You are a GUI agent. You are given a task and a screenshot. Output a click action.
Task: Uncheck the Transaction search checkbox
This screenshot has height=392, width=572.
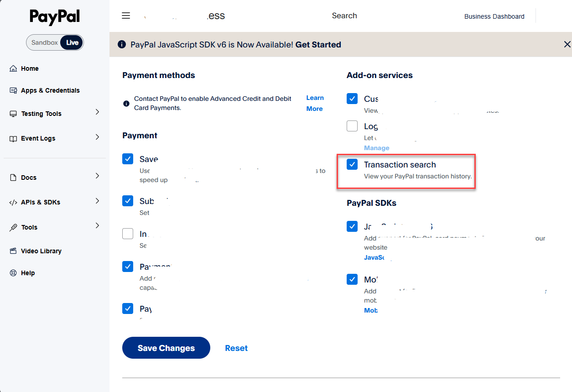352,165
